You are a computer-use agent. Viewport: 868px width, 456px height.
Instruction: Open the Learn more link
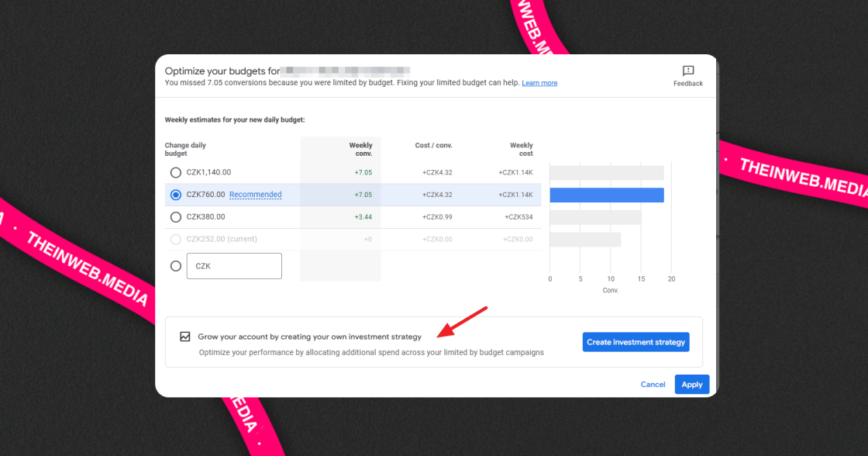[x=539, y=82]
